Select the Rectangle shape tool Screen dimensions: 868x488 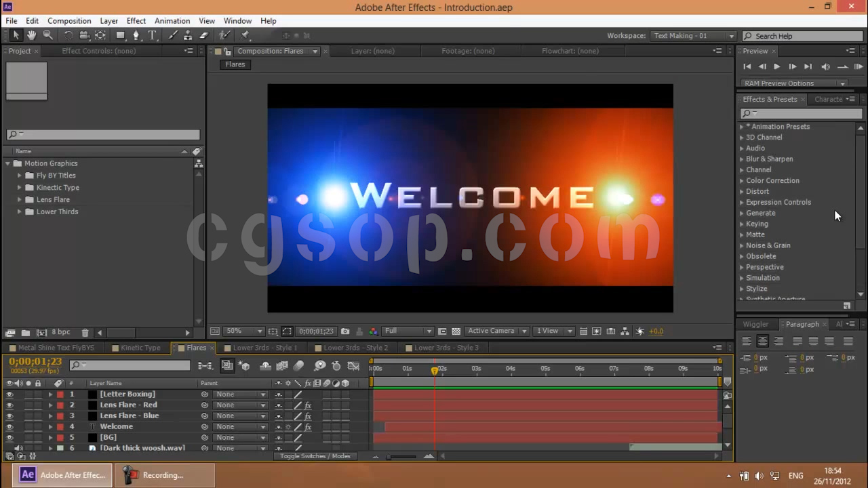click(x=120, y=35)
